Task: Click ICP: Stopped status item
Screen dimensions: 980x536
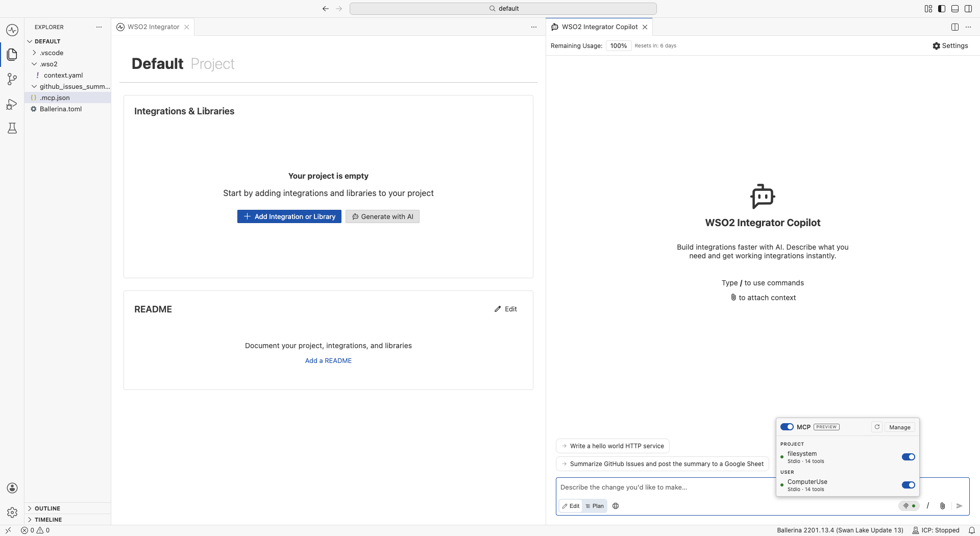Action: pyautogui.click(x=936, y=530)
